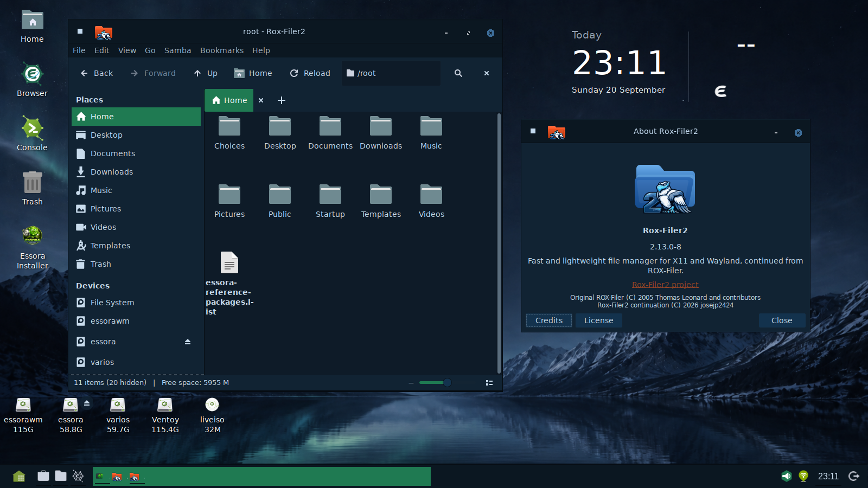Click the Home toolbar button
This screenshot has height=488, width=868.
(253, 73)
